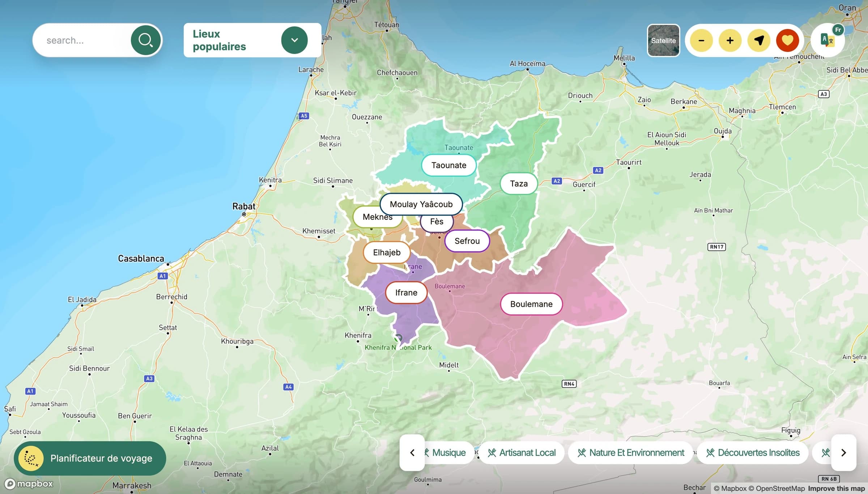868x494 pixels.
Task: Click the A4 highway shield
Action: click(x=288, y=387)
